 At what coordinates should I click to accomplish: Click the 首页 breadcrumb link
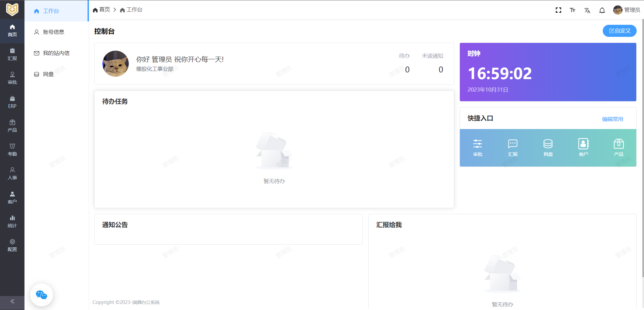(x=102, y=10)
